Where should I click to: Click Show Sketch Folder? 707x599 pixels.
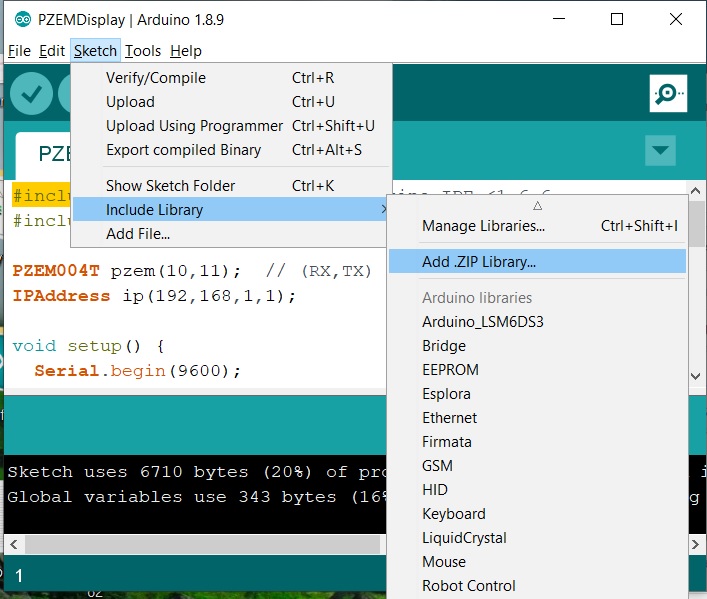tap(230, 185)
